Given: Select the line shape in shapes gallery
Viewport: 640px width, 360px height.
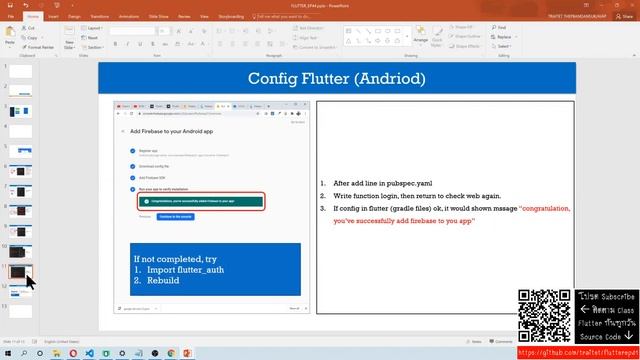Looking at the screenshot, I should point(358,31).
